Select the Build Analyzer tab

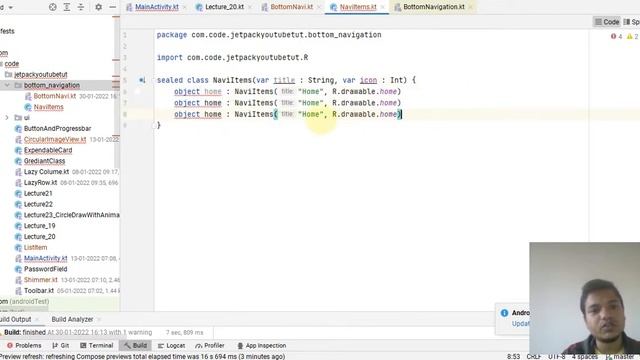pos(72,319)
